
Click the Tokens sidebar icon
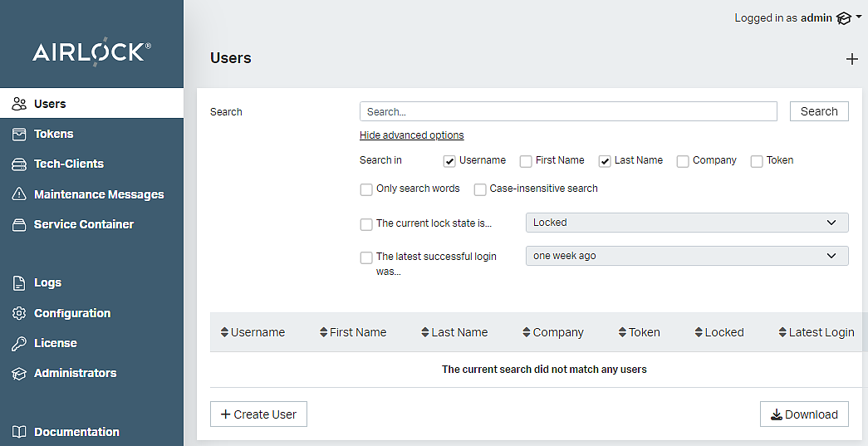[19, 134]
